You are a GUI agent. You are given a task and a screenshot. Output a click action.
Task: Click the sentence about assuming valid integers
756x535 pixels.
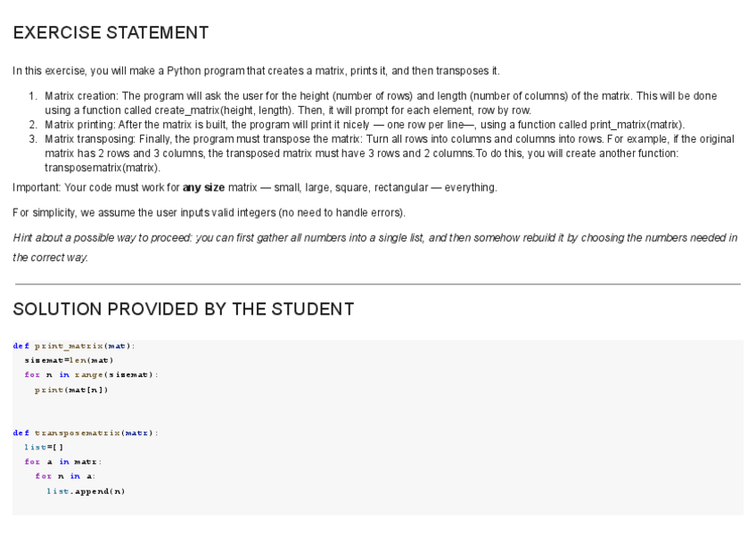pyautogui.click(x=209, y=213)
